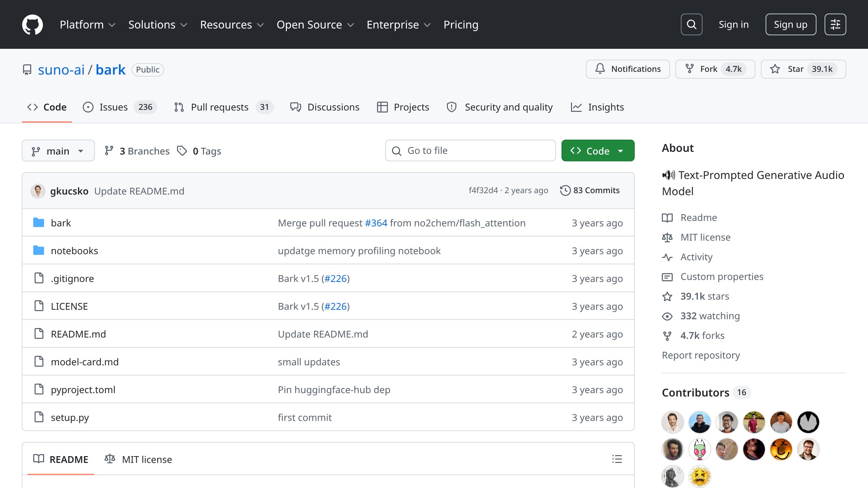Click the .gitignore file icon

(x=39, y=278)
